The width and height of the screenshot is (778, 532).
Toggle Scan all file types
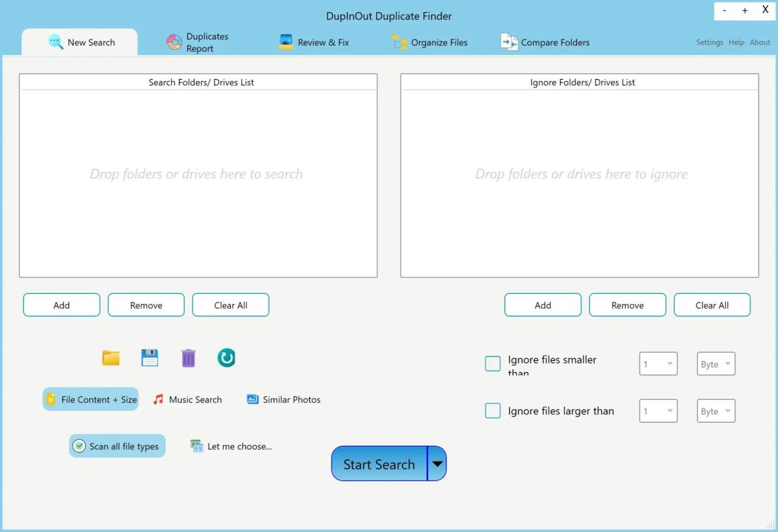pos(117,446)
